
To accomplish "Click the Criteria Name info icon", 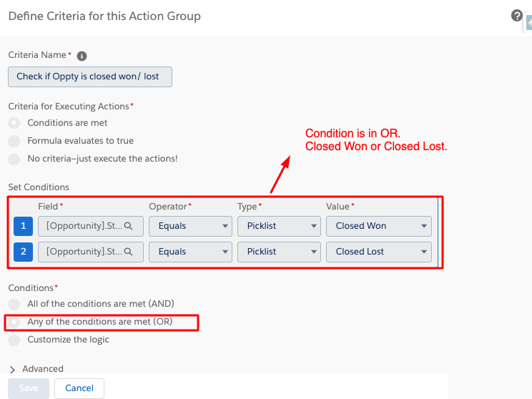I will tap(82, 56).
